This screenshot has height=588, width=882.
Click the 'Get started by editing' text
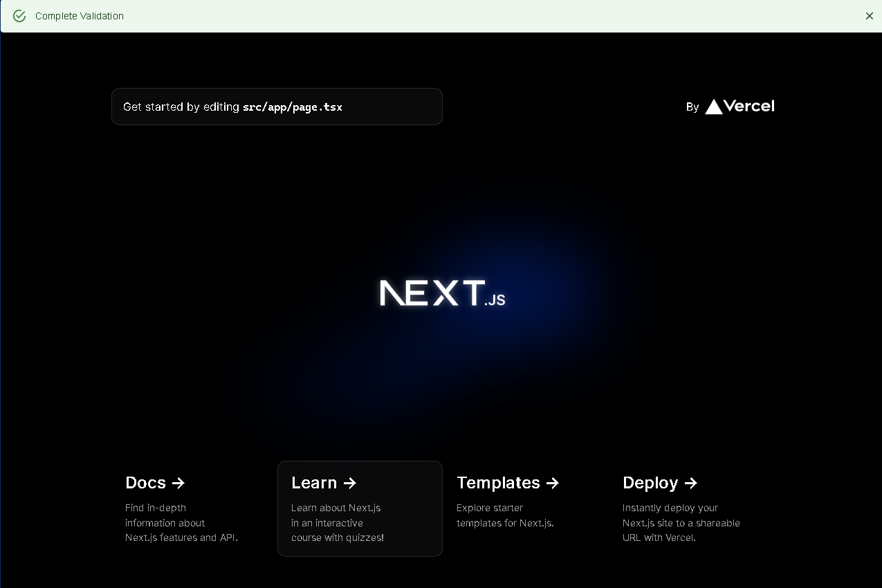pyautogui.click(x=181, y=107)
